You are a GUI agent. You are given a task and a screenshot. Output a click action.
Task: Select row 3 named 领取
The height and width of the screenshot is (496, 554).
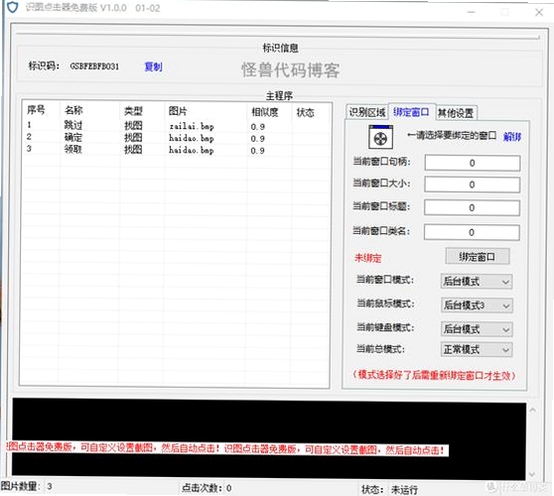point(176,149)
